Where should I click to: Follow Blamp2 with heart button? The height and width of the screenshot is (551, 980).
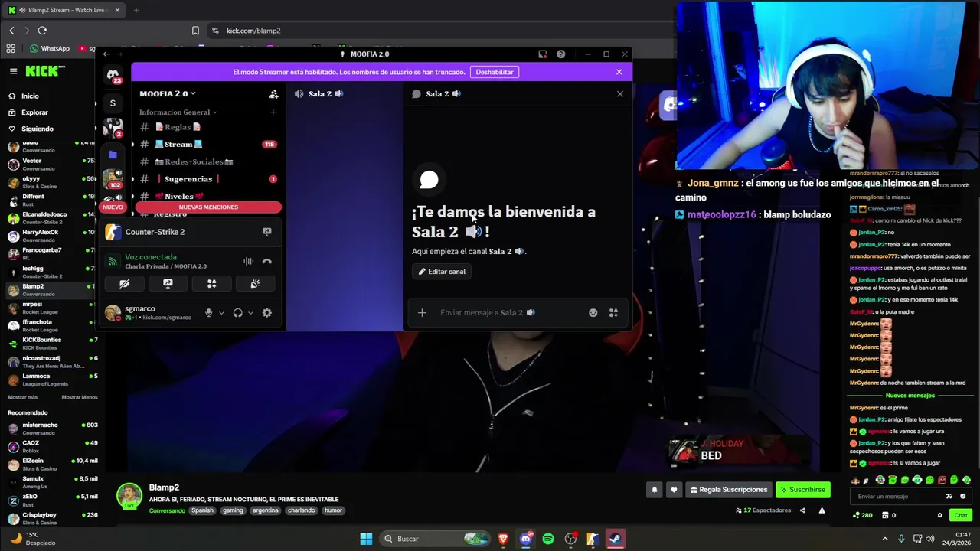pos(674,490)
